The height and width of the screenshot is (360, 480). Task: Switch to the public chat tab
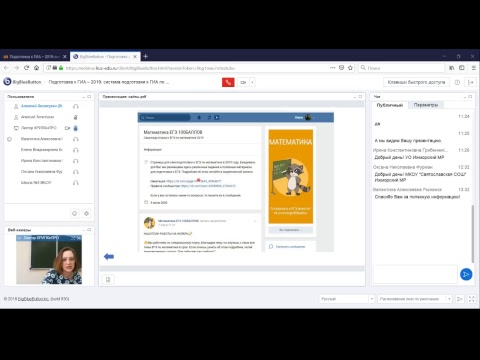click(x=390, y=105)
